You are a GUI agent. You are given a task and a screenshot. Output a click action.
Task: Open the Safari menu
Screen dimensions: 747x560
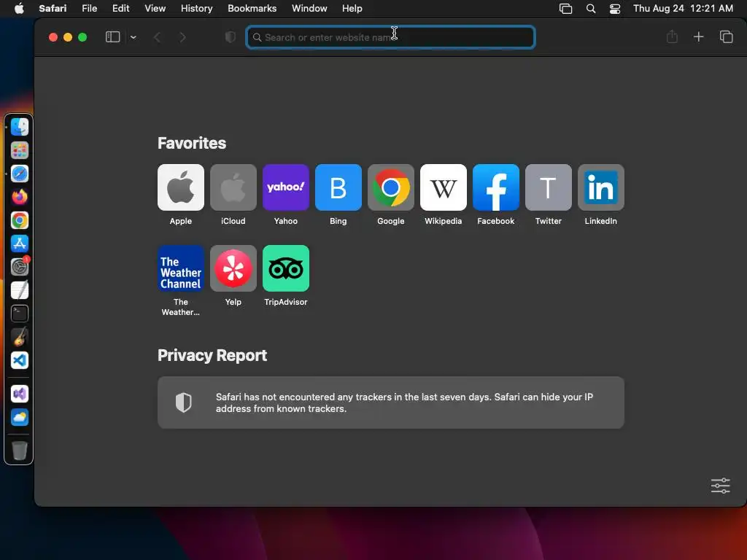pyautogui.click(x=53, y=8)
